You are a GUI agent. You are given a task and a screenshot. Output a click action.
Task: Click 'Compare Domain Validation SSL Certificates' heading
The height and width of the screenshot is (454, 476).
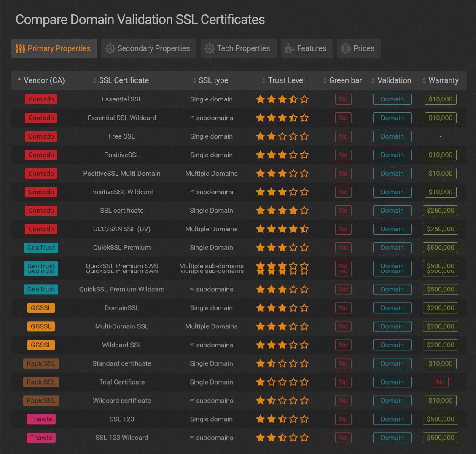pyautogui.click(x=140, y=20)
